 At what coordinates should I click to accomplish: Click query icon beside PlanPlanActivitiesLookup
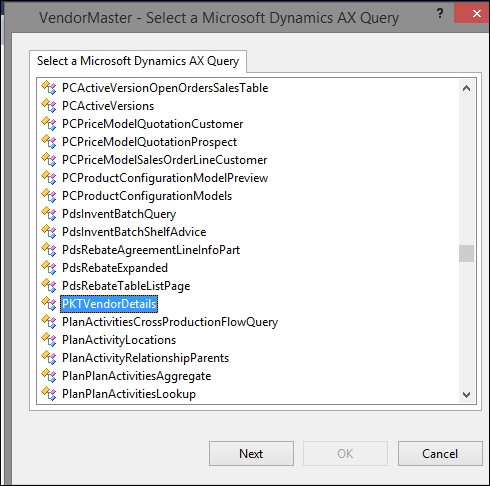tap(49, 394)
